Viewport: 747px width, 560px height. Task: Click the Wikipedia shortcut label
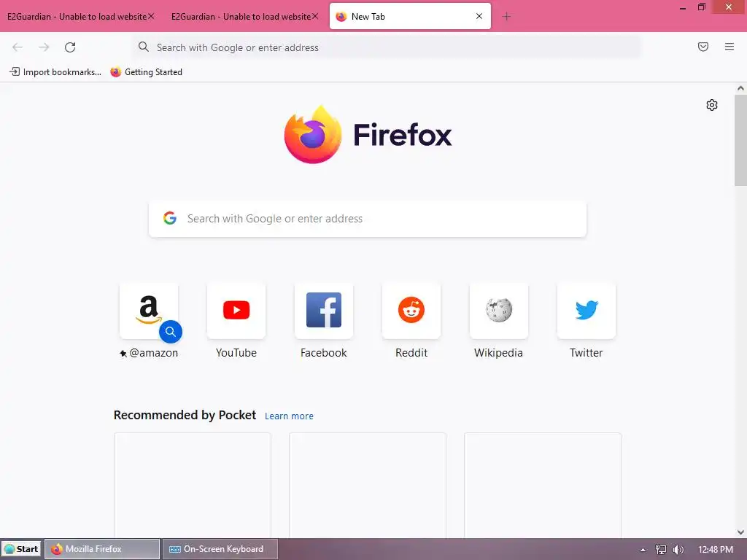[x=499, y=353]
